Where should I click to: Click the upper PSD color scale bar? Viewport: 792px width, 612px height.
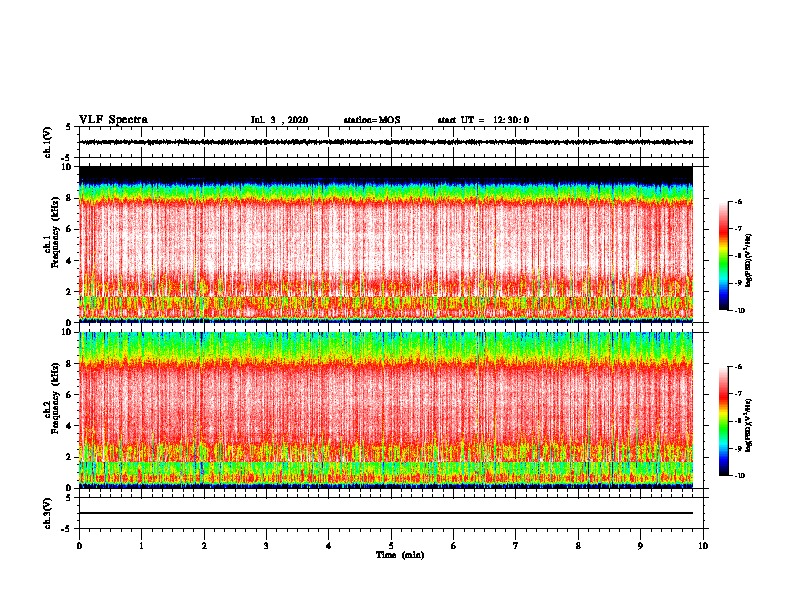tap(724, 256)
